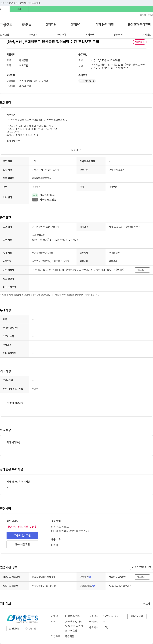Open the 실업급여 menu
153x644 pixels.
76,24
